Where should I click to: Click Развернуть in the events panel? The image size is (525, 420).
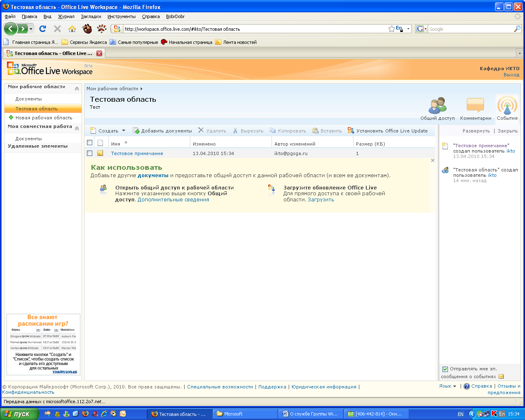476,131
